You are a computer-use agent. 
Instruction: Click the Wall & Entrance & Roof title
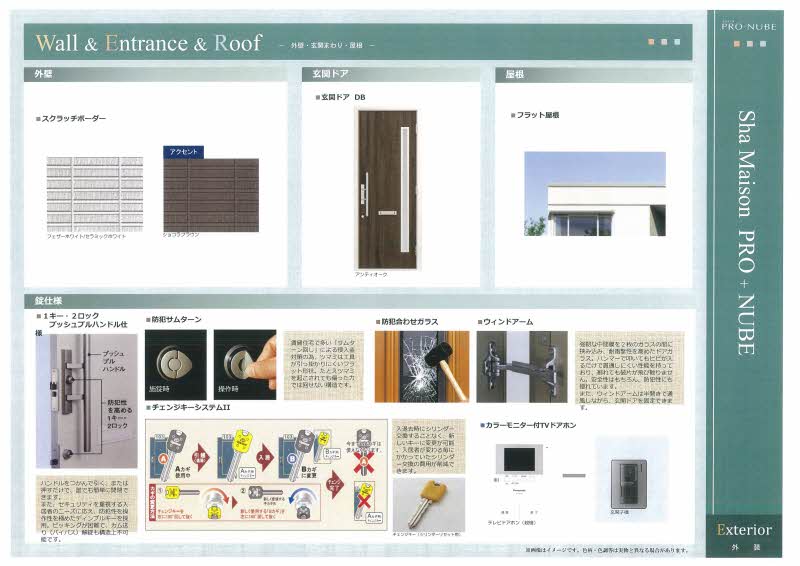point(149,43)
